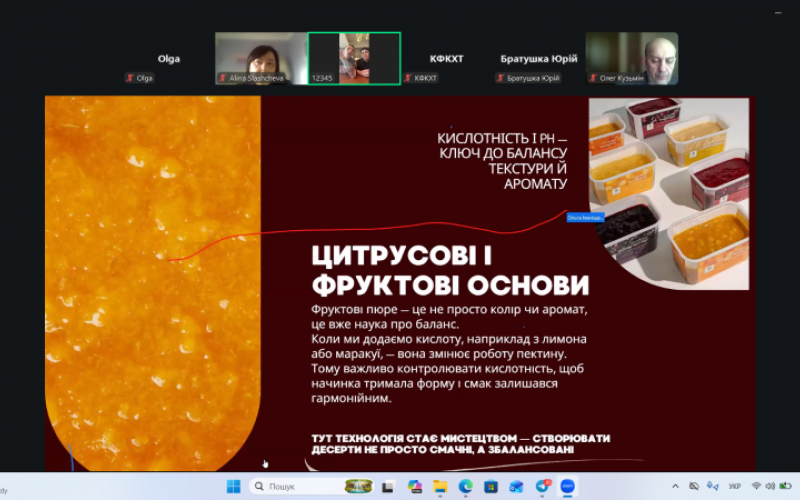The width and height of the screenshot is (800, 500).
Task: Click the Olga participant tile
Action: tap(169, 58)
